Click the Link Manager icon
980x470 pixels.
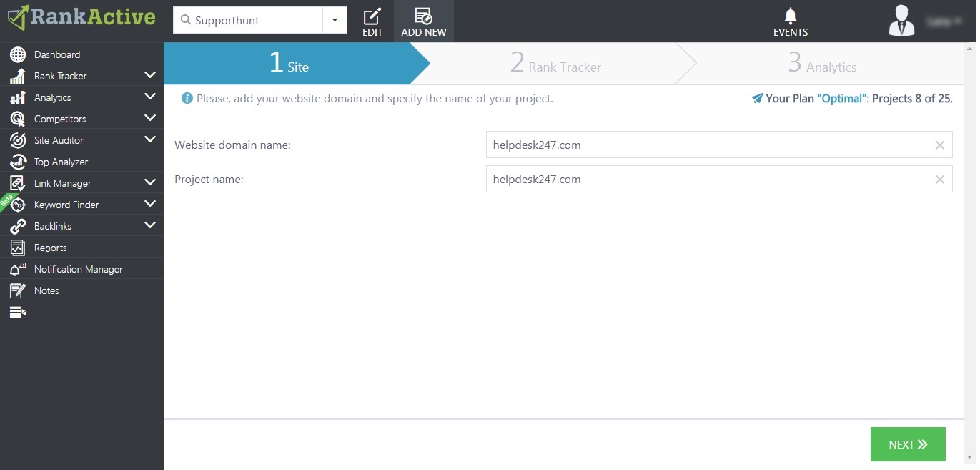point(18,183)
